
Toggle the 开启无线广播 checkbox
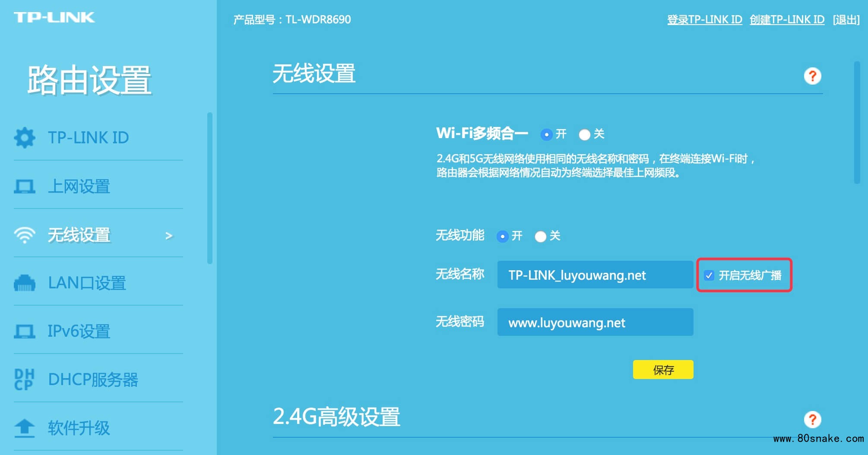tap(709, 275)
